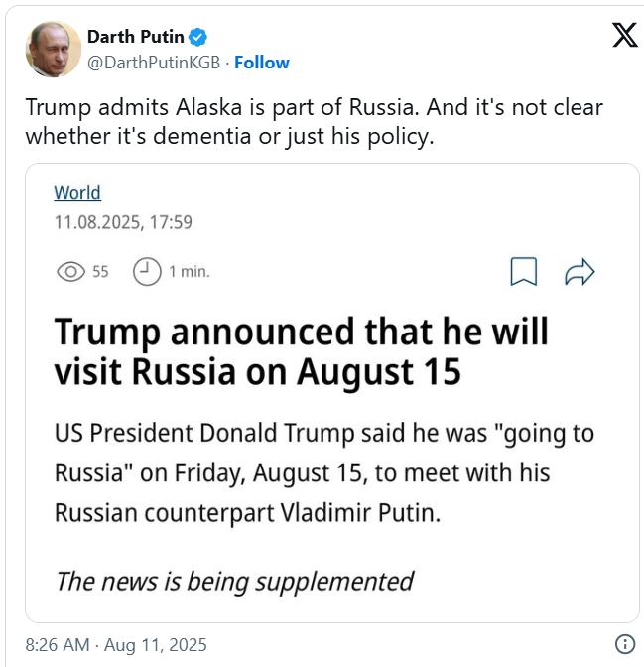Open the Darth Putin display name
Viewport: 644px width, 667px height.
(136, 38)
